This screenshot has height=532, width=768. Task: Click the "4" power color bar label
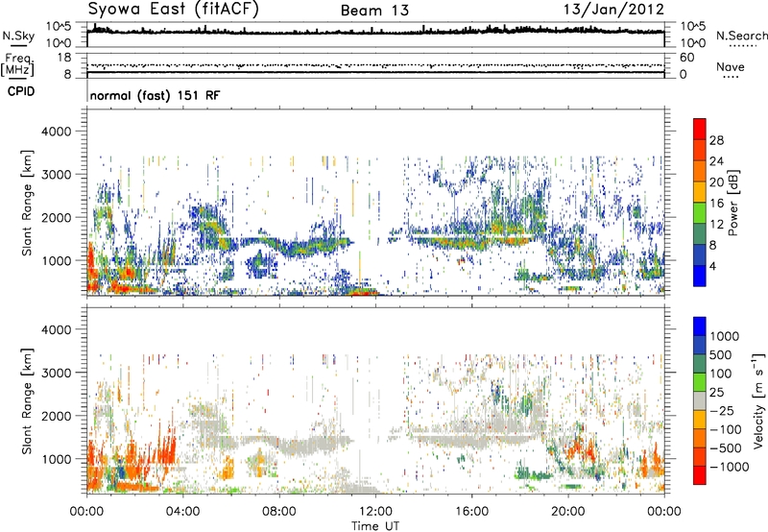[712, 266]
